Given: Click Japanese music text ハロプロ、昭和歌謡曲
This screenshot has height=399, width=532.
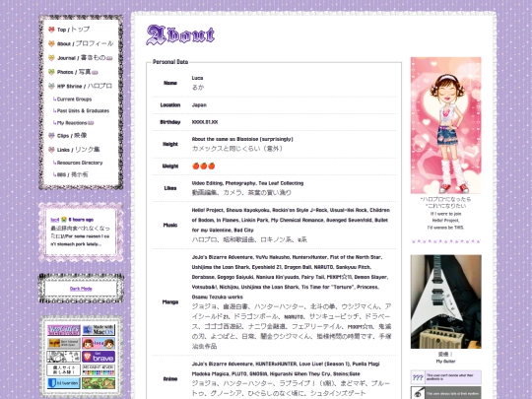Looking at the screenshot, I should click(x=249, y=239).
